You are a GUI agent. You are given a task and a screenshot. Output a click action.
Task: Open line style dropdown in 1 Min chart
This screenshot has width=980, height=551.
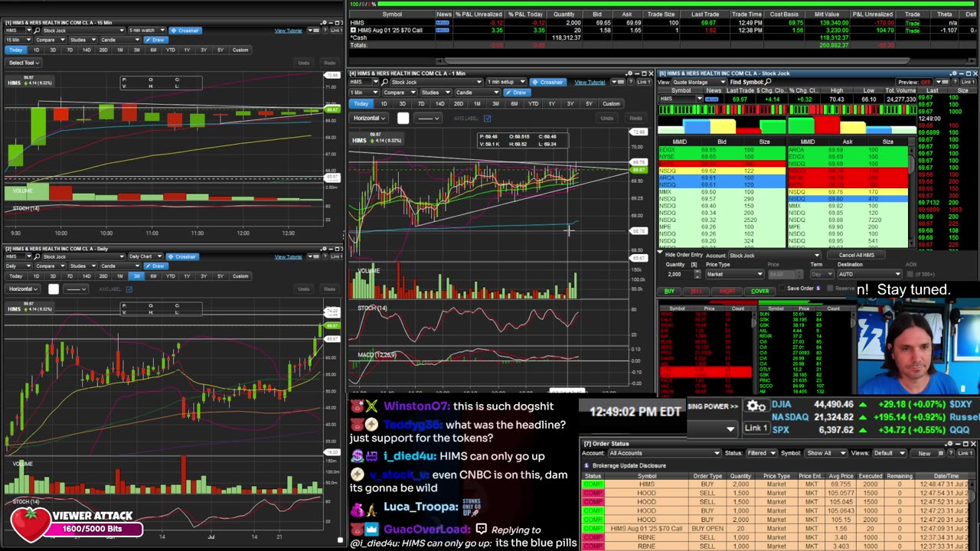pos(428,119)
